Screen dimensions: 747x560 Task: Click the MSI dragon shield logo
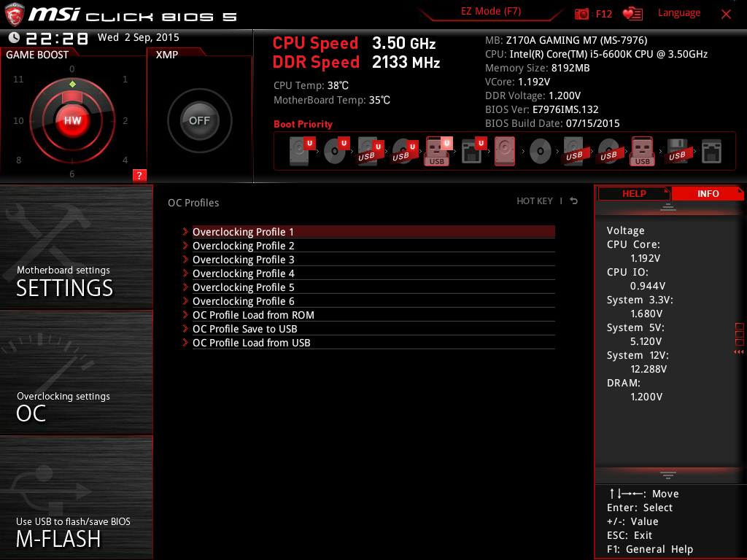point(15,15)
